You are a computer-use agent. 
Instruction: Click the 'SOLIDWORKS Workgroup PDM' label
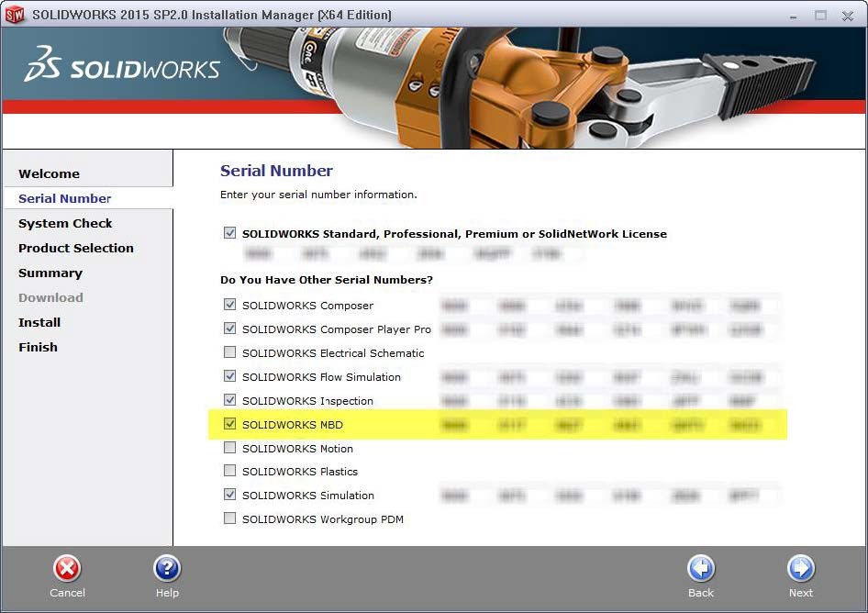(323, 519)
